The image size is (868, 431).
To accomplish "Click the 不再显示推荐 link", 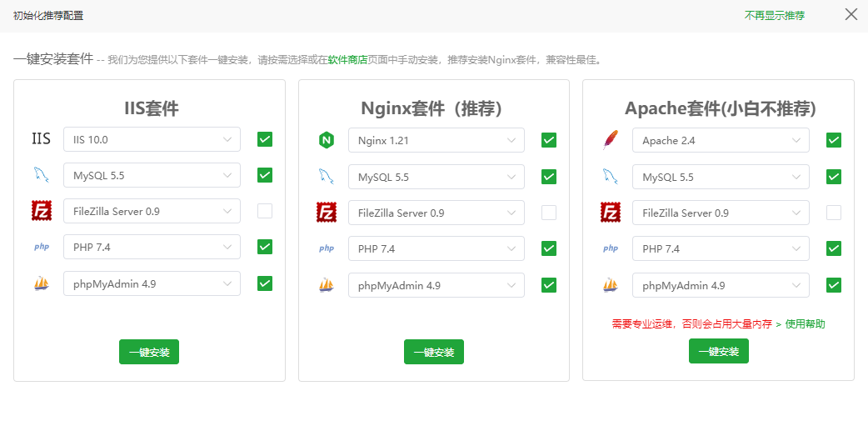I will (x=775, y=16).
